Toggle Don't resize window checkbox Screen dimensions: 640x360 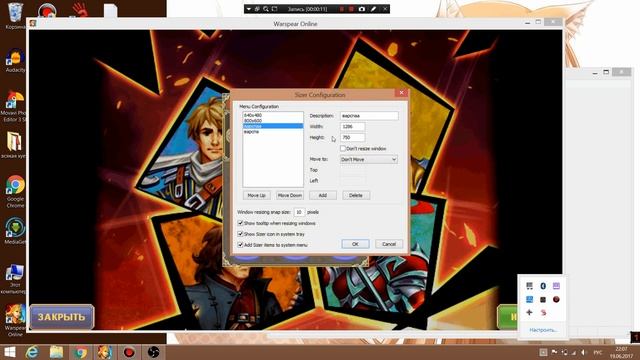coord(343,149)
